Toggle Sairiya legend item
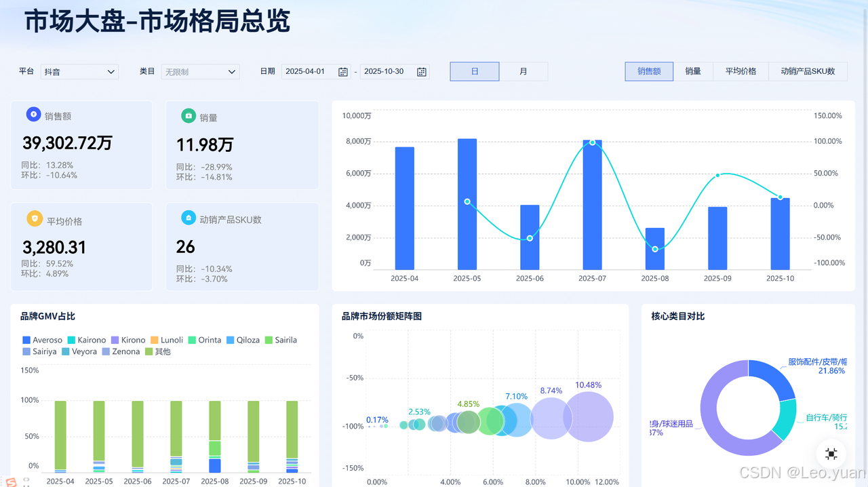Viewport: 868px width, 487px height. (x=39, y=351)
